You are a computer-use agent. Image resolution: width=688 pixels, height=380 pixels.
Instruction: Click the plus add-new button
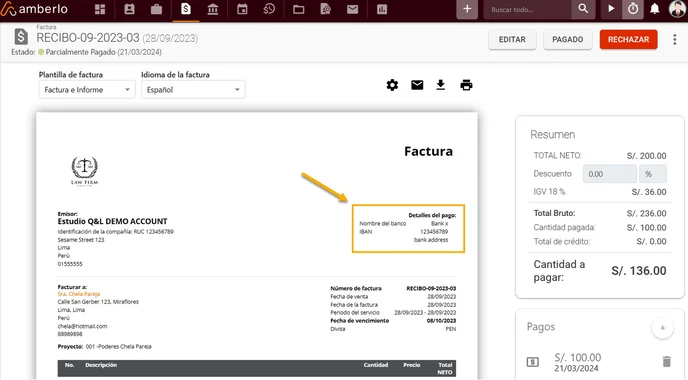(467, 9)
